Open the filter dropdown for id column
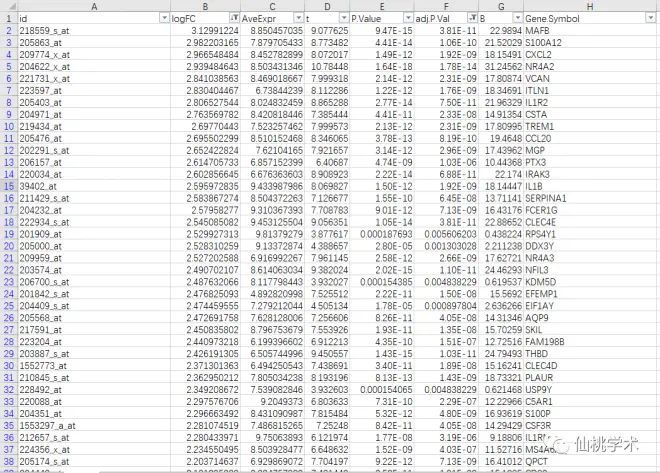Image resolution: width=660 pixels, height=473 pixels. coord(164,18)
